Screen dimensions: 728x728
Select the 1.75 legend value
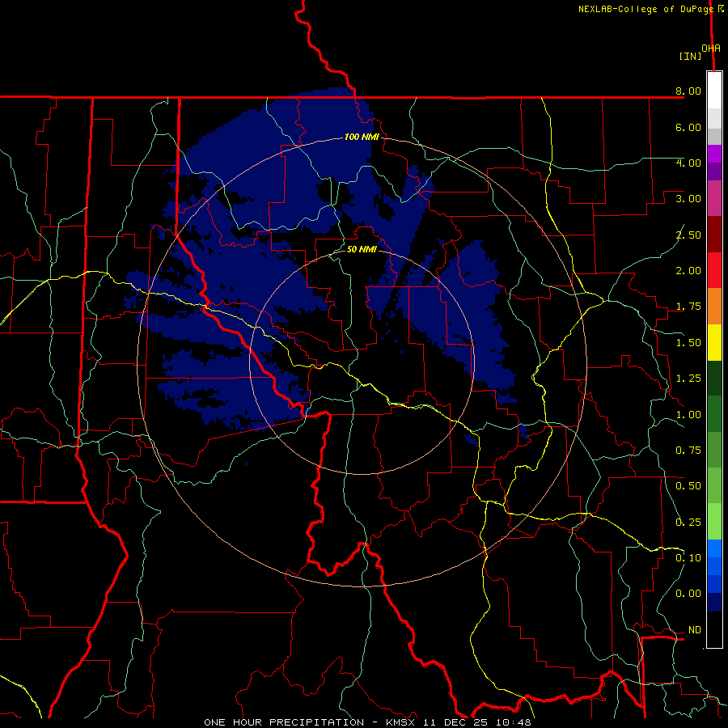[x=688, y=307]
